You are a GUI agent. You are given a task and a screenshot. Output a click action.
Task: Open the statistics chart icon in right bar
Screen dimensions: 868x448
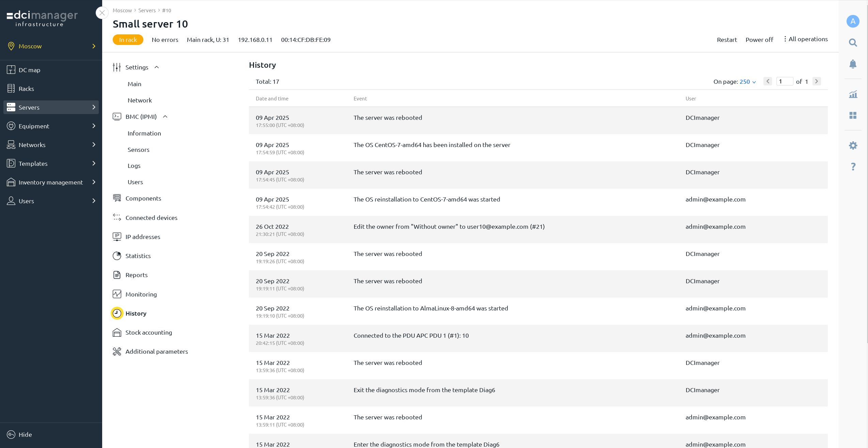[853, 94]
